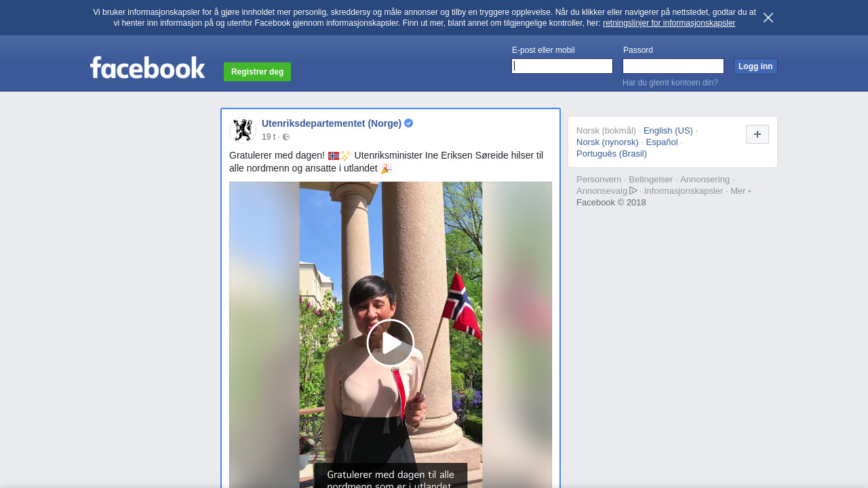This screenshot has width=868, height=488.
Task: Focus the Passord field
Action: 673,66
